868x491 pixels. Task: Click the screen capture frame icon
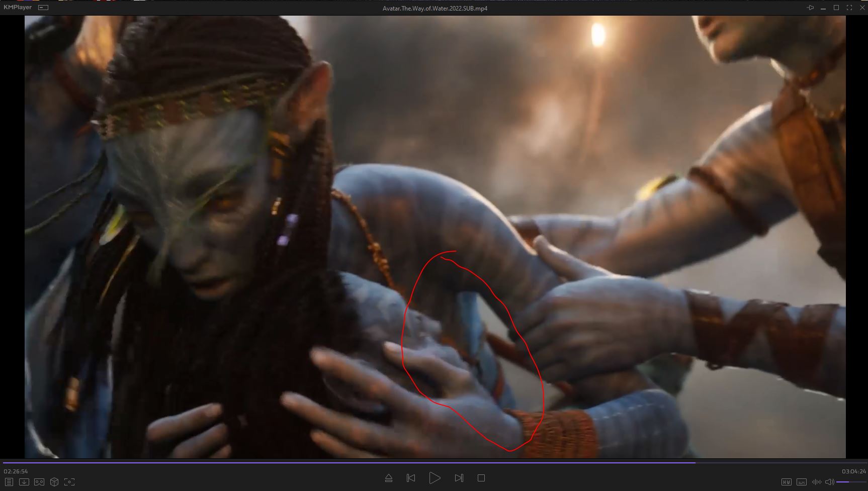69,482
